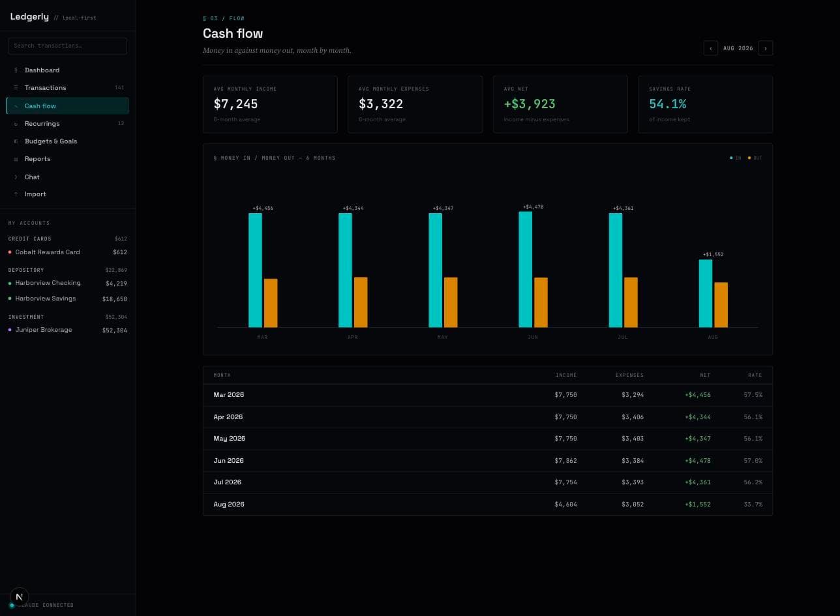Click the Avg Monthly Expenses value $3,322
840x616 pixels.
click(x=381, y=104)
